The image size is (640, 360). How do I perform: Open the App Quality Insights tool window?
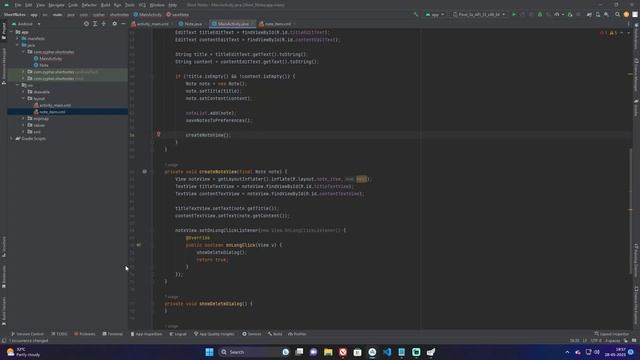click(x=214, y=334)
